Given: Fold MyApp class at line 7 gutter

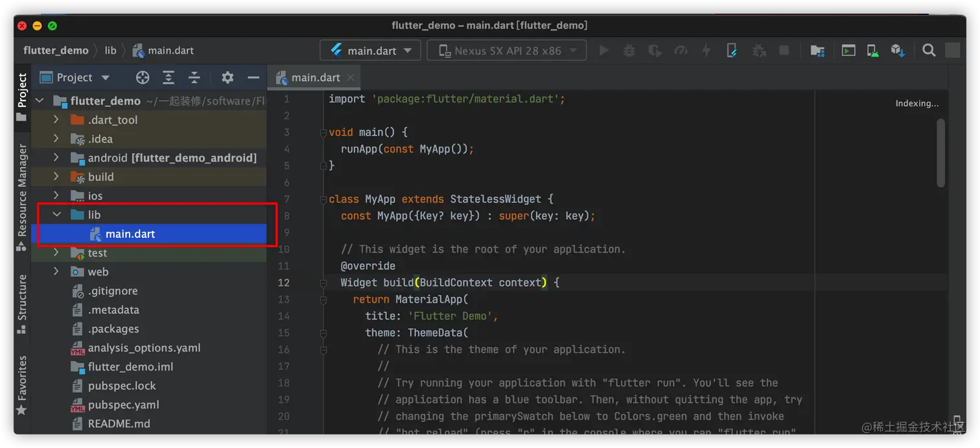Looking at the screenshot, I should (x=323, y=199).
